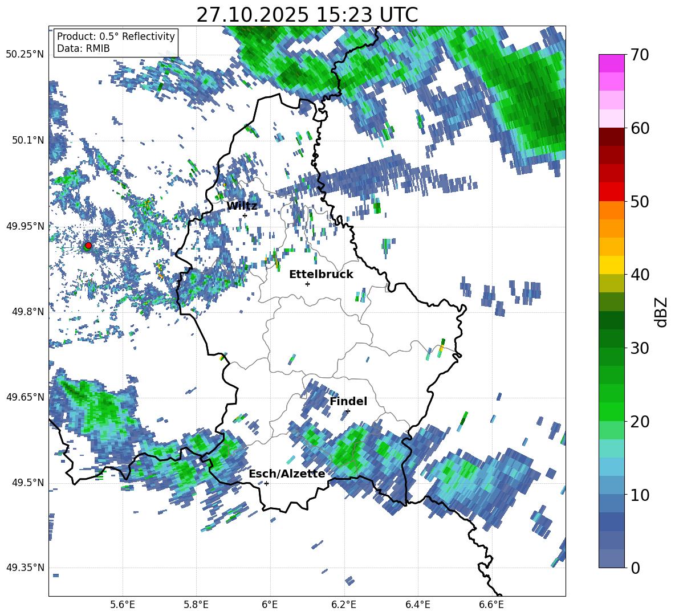This screenshot has height=616, width=675.
Task: Click the latitude label 49.8°N
Action: (27, 312)
